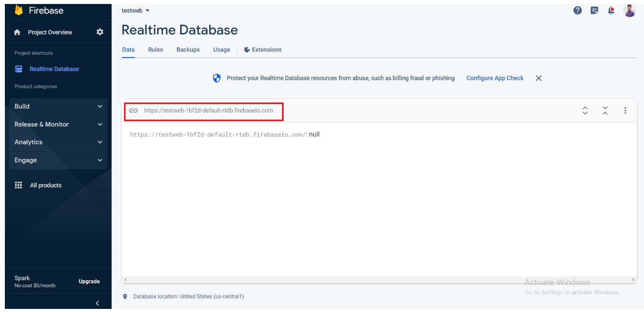Switch to the Rules tab
The width and height of the screenshot is (644, 312).
click(156, 49)
